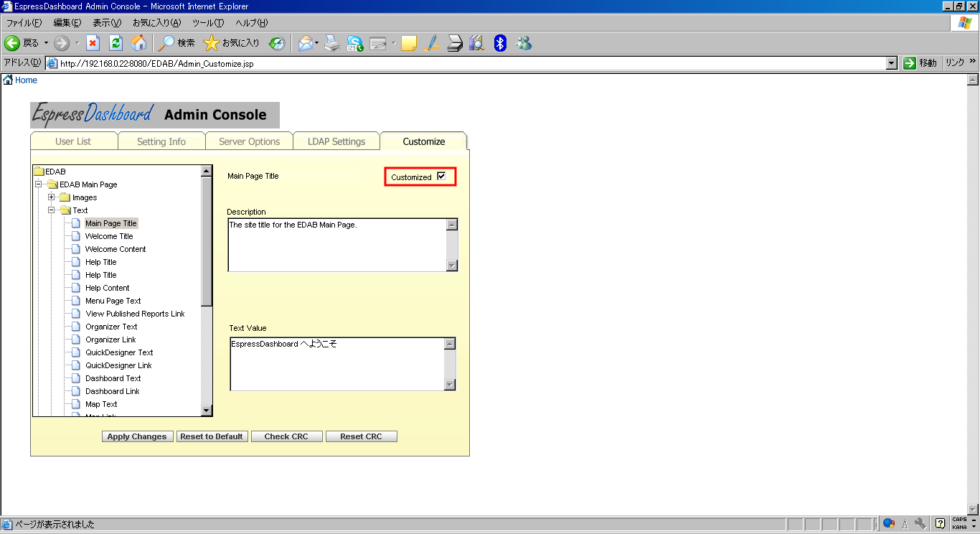This screenshot has width=980, height=534.
Task: Open the browsing history clock icon
Action: coord(277,43)
